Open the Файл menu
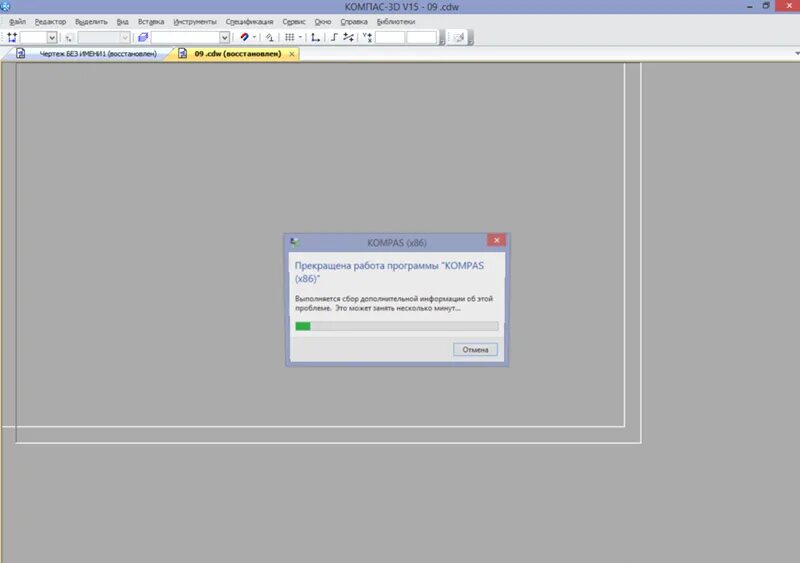800x563 pixels. pyautogui.click(x=17, y=22)
